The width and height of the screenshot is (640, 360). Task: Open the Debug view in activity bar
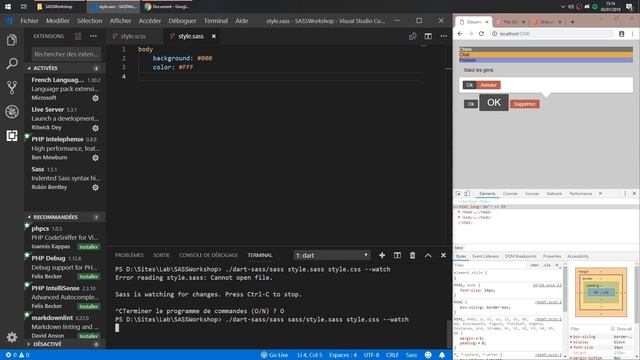tap(12, 111)
